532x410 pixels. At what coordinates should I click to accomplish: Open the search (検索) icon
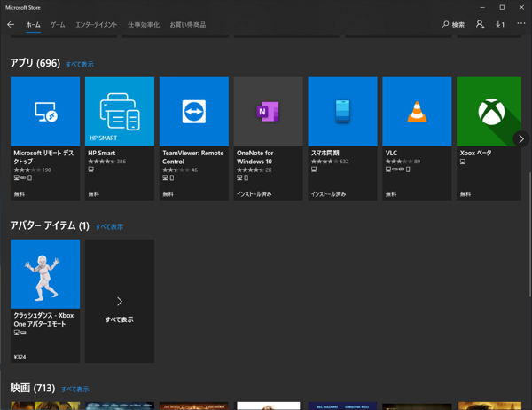[x=453, y=25]
